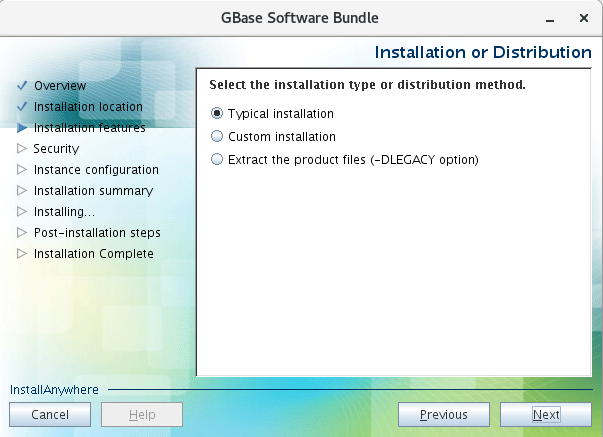The width and height of the screenshot is (603, 437).
Task: Click the Next button
Action: (x=546, y=415)
